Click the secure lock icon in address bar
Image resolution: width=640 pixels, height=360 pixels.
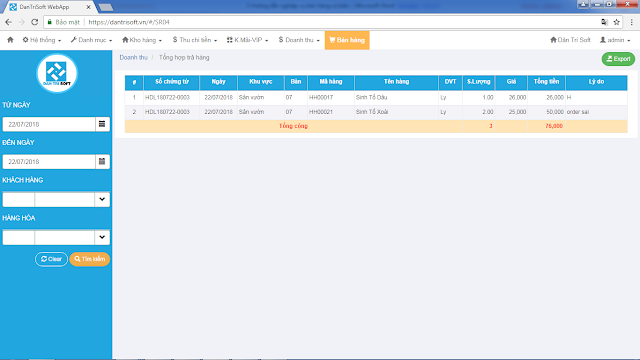tap(50, 22)
